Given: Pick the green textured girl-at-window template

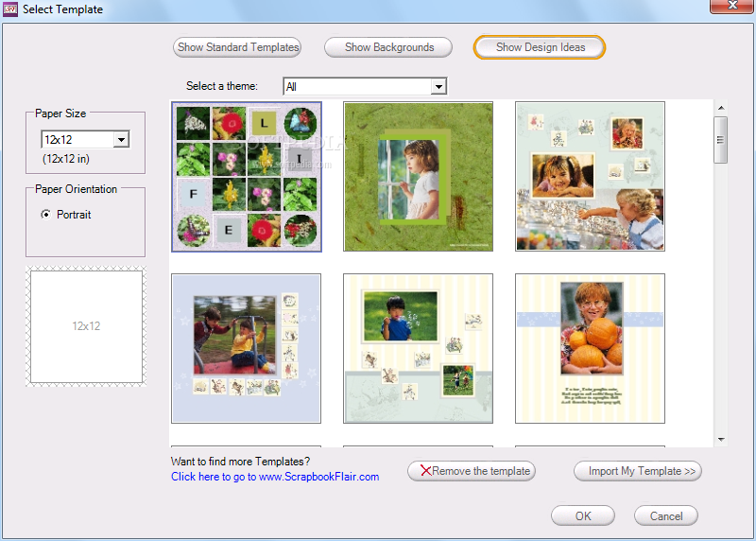Looking at the screenshot, I should (418, 177).
